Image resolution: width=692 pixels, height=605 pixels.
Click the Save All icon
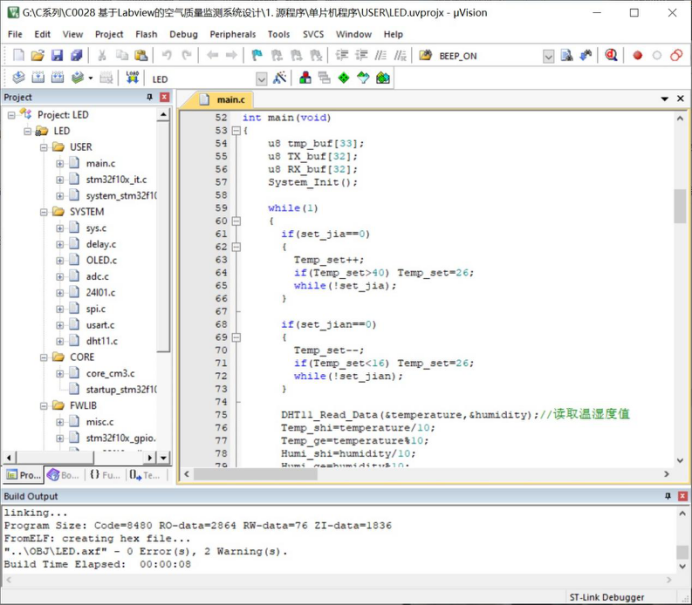76,55
